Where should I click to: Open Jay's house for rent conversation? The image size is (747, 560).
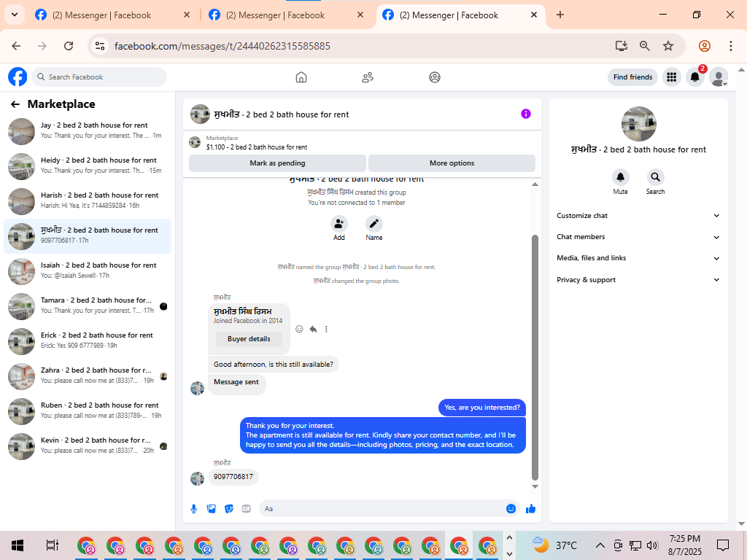click(x=88, y=131)
